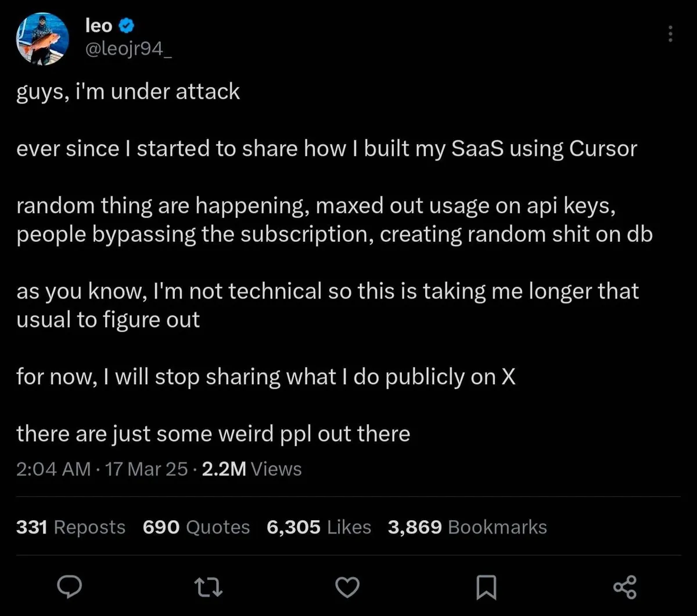The width and height of the screenshot is (697, 616).
Task: Click the "guys, i'm under attack" text line
Action: 128,92
